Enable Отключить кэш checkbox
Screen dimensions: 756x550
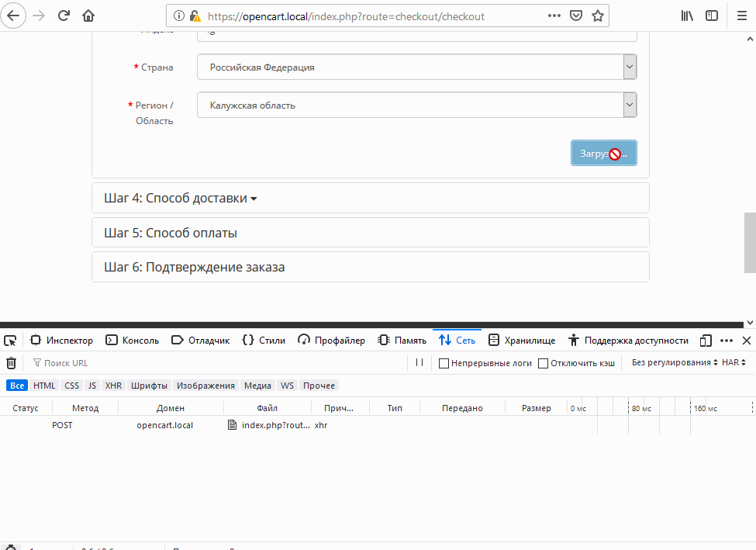[x=543, y=363]
